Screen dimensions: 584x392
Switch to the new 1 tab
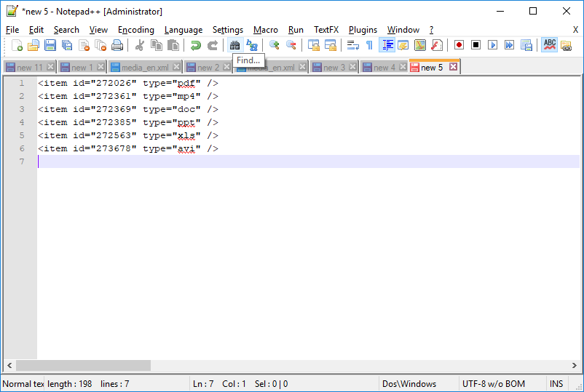coord(82,68)
